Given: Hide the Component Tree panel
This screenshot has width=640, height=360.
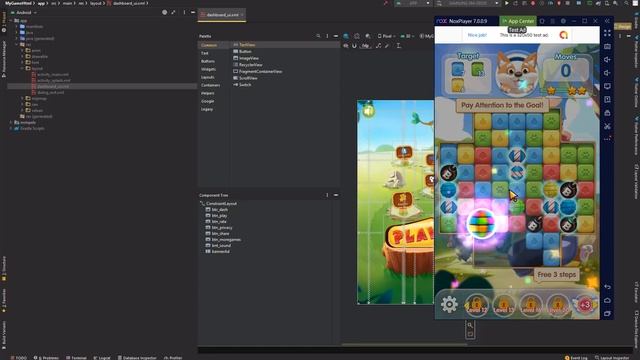Looking at the screenshot, I should (336, 195).
